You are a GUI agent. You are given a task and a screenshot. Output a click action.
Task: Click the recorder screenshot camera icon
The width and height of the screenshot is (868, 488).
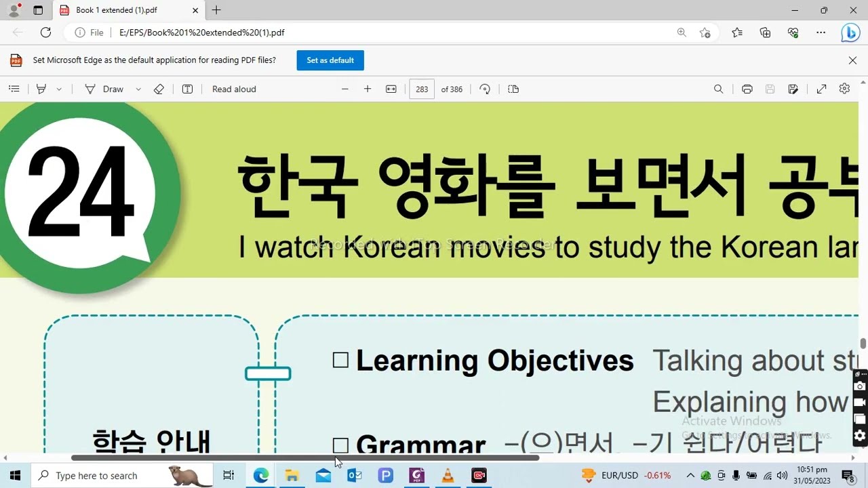click(860, 386)
